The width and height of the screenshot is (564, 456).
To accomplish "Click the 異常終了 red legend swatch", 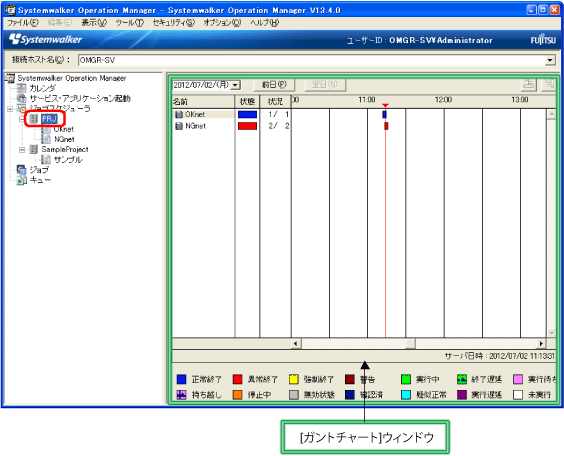I will coord(237,379).
